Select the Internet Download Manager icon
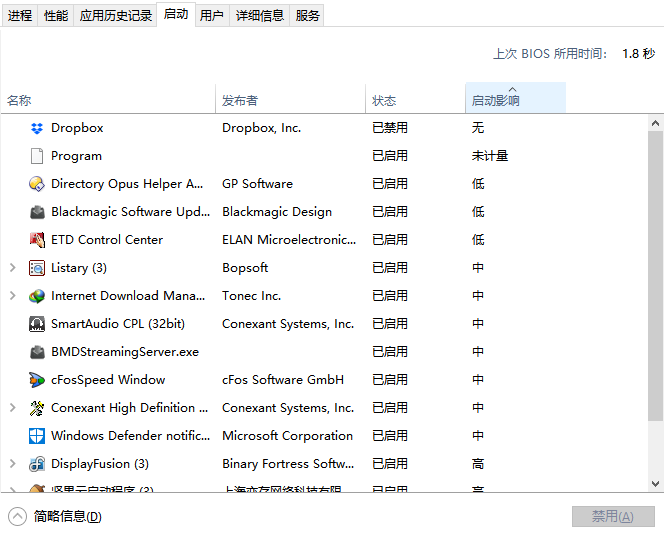664x541 pixels. pos(37,296)
